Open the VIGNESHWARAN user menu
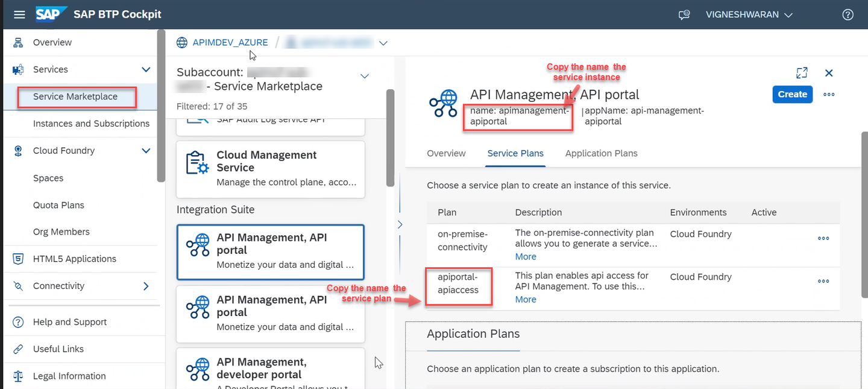Image resolution: width=868 pixels, height=389 pixels. tap(749, 15)
